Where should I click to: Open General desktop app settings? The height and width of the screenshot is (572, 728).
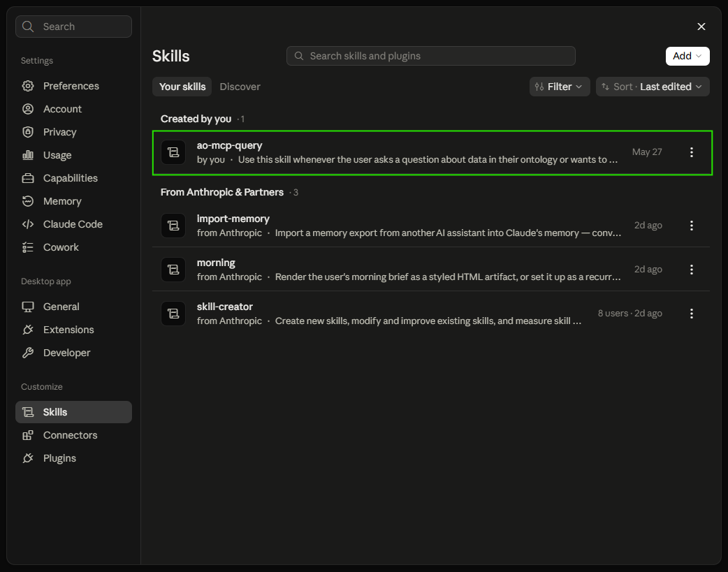tap(73, 307)
